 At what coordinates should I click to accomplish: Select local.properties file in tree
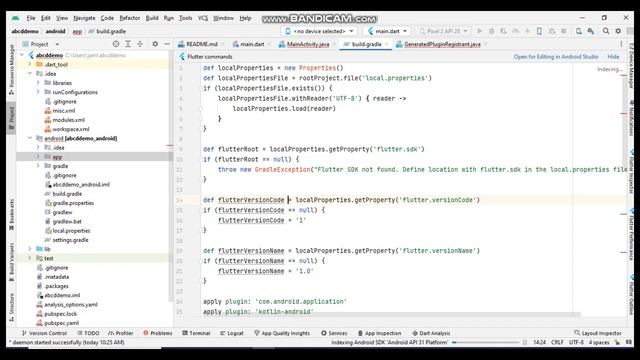(x=71, y=231)
